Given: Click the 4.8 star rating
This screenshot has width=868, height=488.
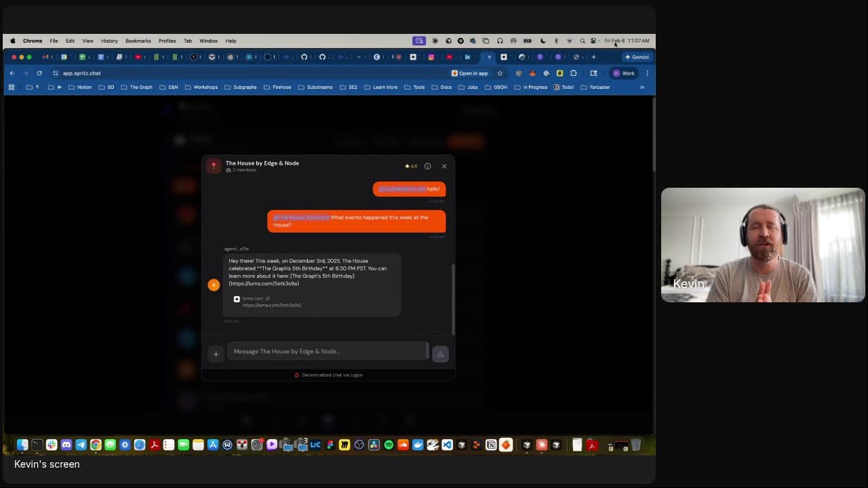Looking at the screenshot, I should [411, 166].
